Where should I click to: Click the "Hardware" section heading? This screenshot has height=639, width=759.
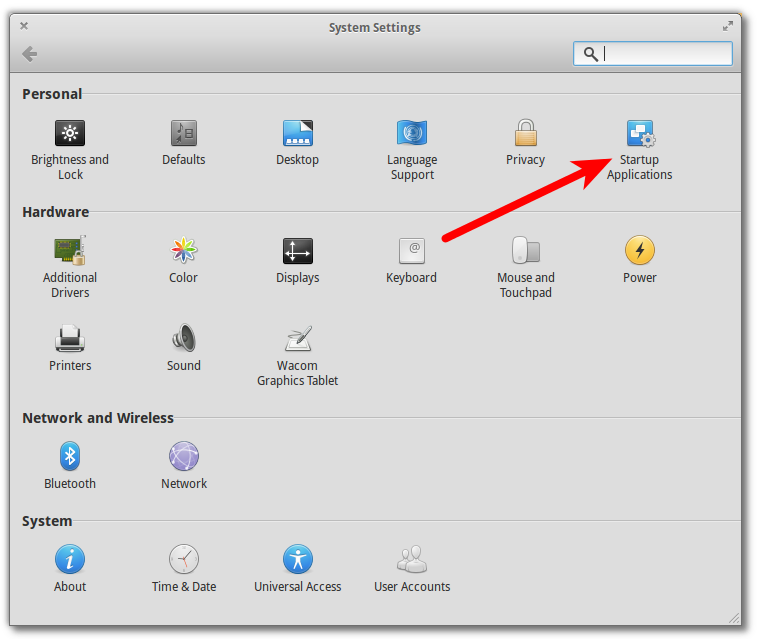tap(56, 212)
